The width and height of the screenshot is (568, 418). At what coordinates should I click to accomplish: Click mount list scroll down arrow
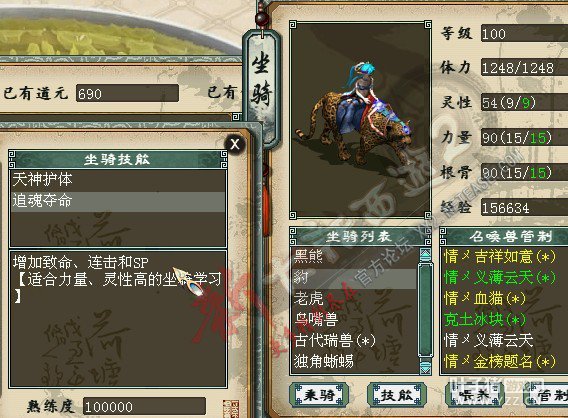(425, 366)
